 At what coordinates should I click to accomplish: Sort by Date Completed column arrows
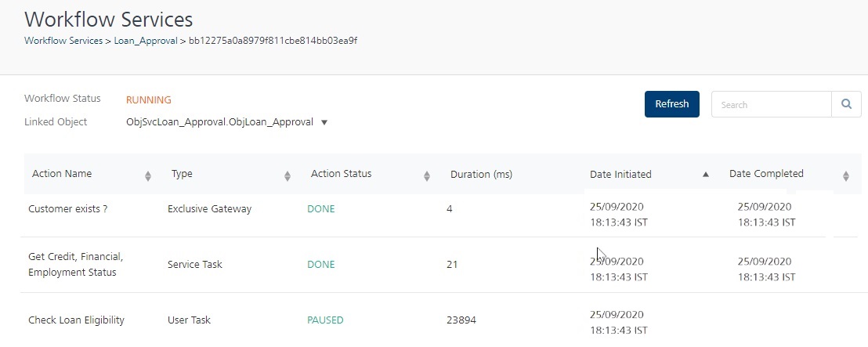[845, 175]
